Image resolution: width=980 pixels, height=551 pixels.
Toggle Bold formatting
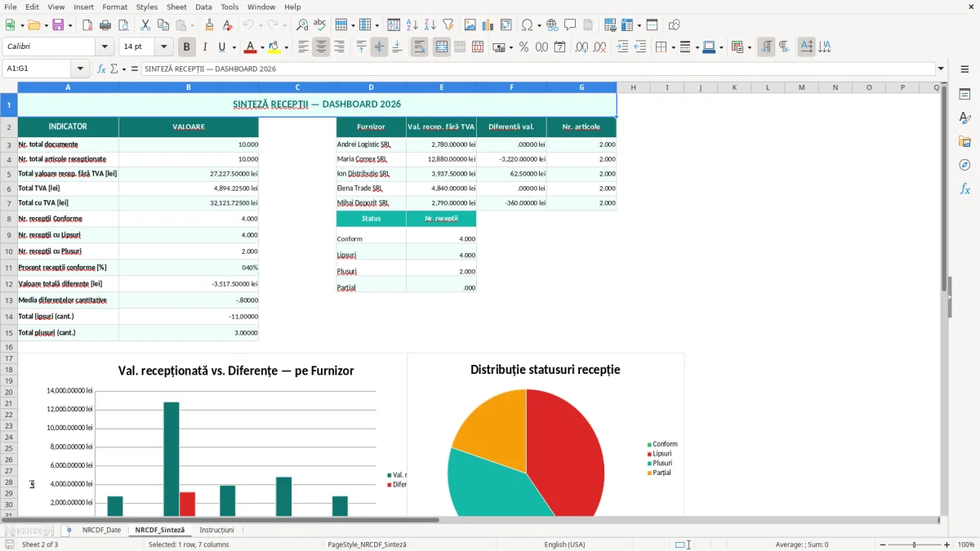click(x=186, y=47)
